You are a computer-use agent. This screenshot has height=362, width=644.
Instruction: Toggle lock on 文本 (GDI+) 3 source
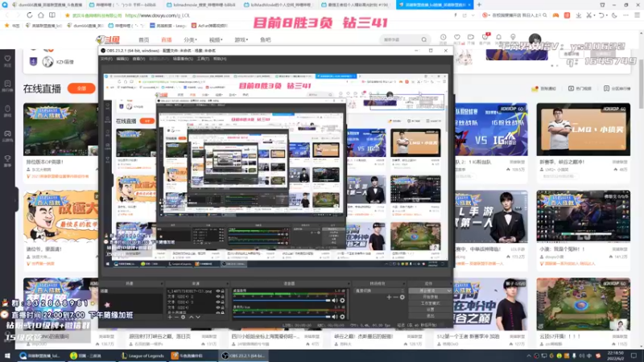tap(223, 302)
